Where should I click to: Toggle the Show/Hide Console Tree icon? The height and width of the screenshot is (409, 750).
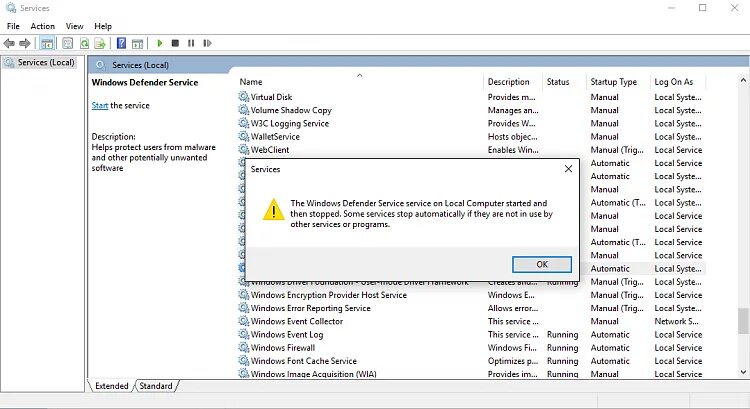47,44
